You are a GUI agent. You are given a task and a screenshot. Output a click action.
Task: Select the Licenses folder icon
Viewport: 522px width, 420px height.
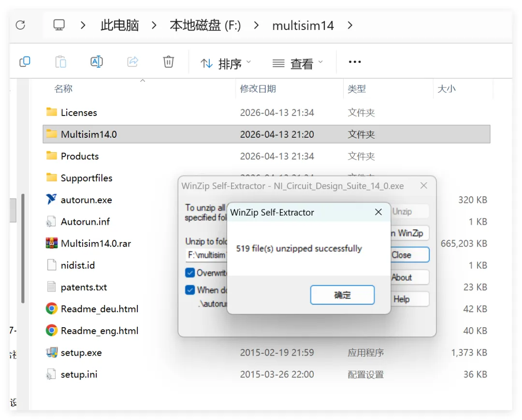52,112
